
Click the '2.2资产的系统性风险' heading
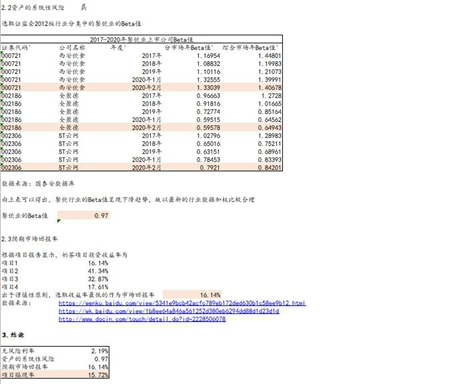click(32, 7)
